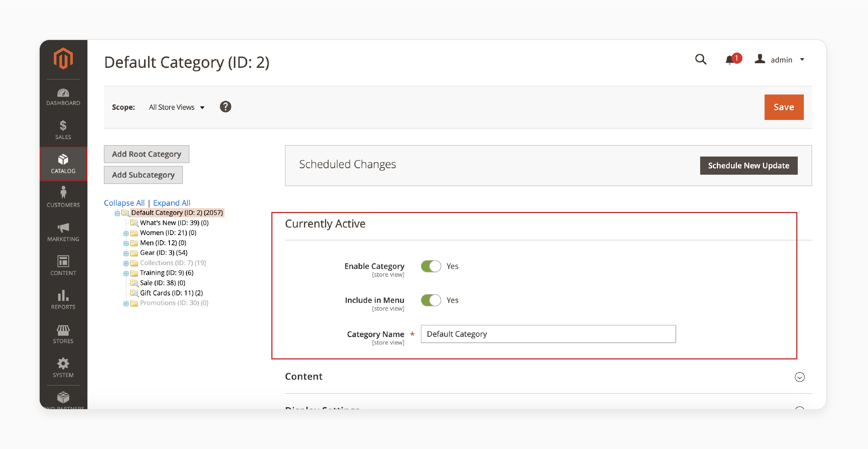Click the Magento logo
868x449 pixels.
coord(63,59)
